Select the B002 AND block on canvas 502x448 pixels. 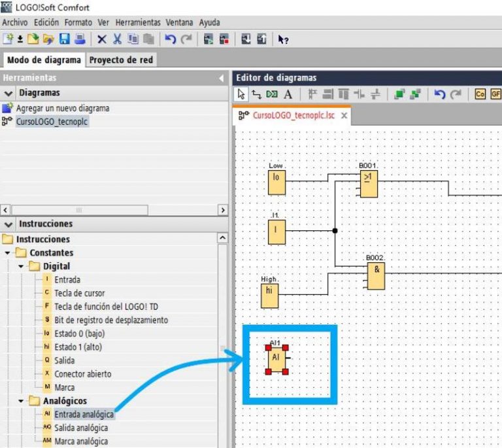pyautogui.click(x=375, y=276)
